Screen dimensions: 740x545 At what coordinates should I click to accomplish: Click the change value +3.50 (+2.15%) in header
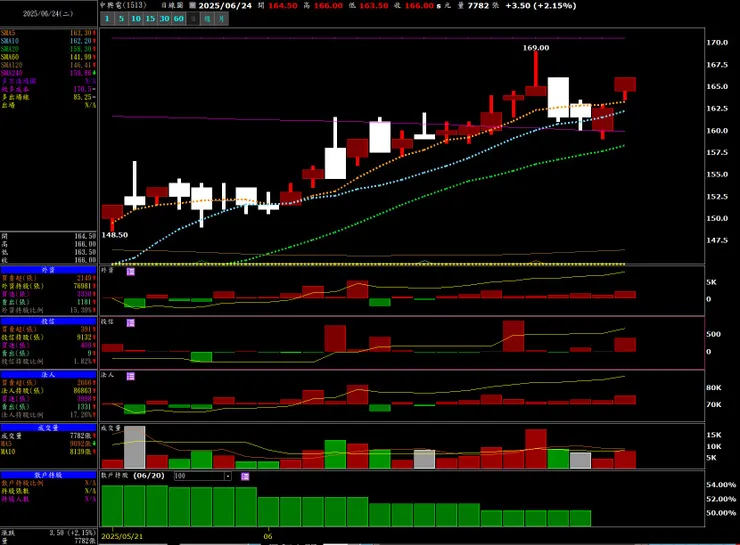tap(541, 6)
